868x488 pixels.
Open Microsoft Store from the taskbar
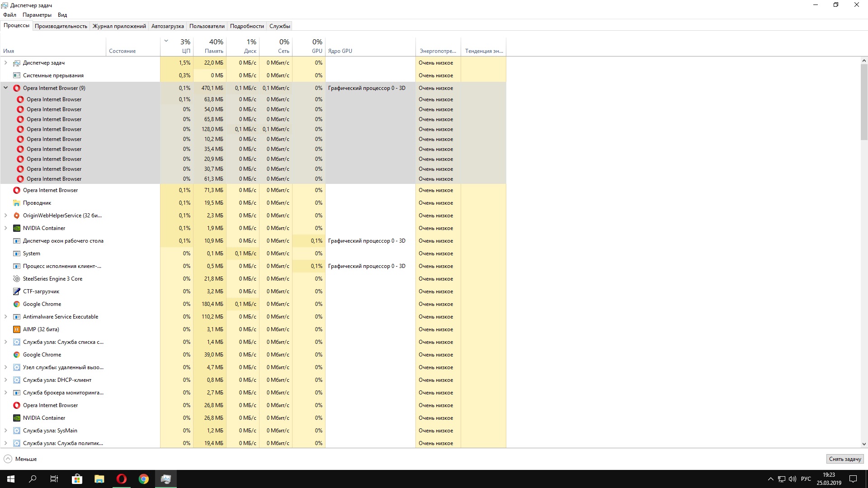(x=77, y=479)
